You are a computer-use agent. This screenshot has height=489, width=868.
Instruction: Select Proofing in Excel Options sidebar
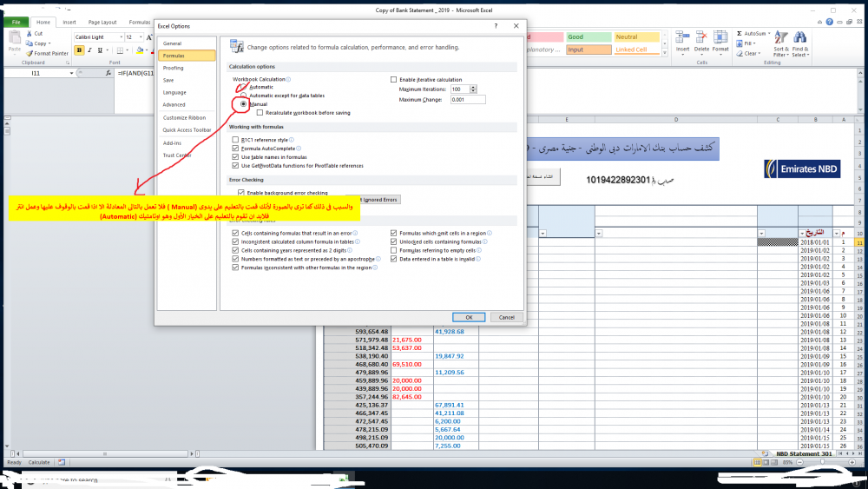[187, 68]
